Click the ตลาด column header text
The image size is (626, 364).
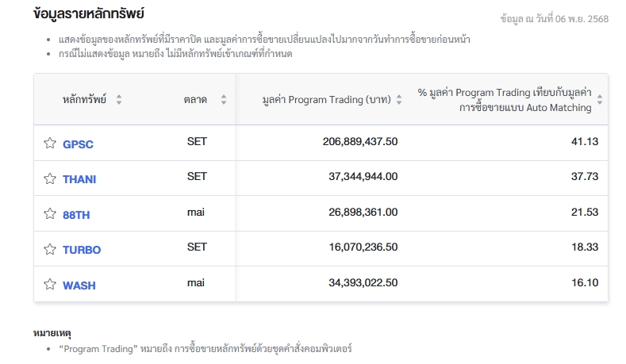(x=195, y=100)
